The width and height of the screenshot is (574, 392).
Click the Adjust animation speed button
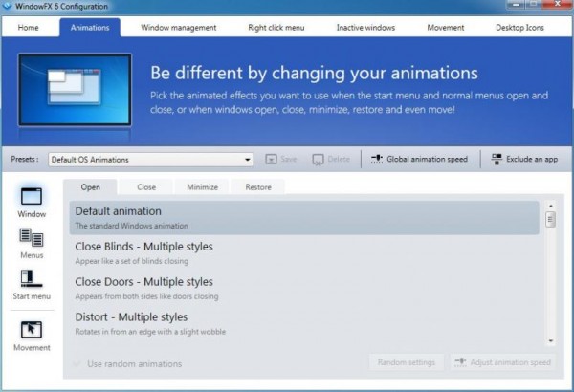(502, 362)
